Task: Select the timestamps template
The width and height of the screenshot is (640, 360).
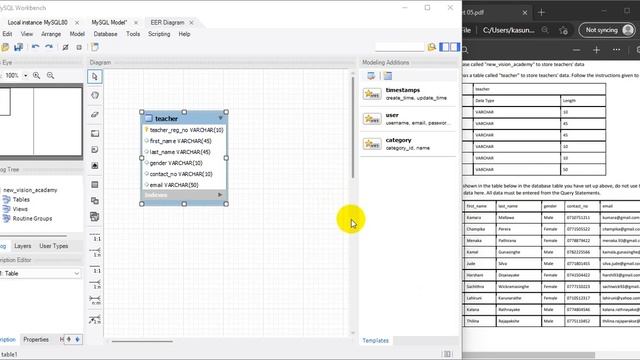Action: pos(408,94)
